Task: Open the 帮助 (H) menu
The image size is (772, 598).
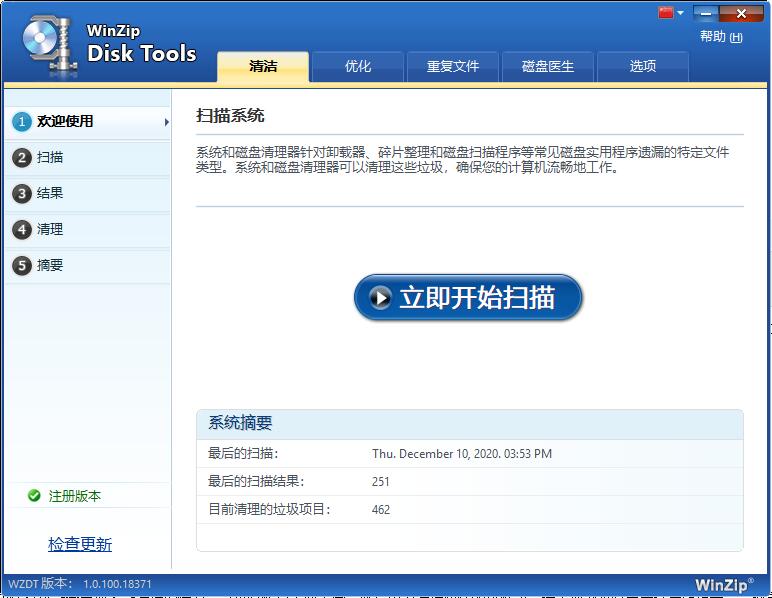Action: (721, 37)
